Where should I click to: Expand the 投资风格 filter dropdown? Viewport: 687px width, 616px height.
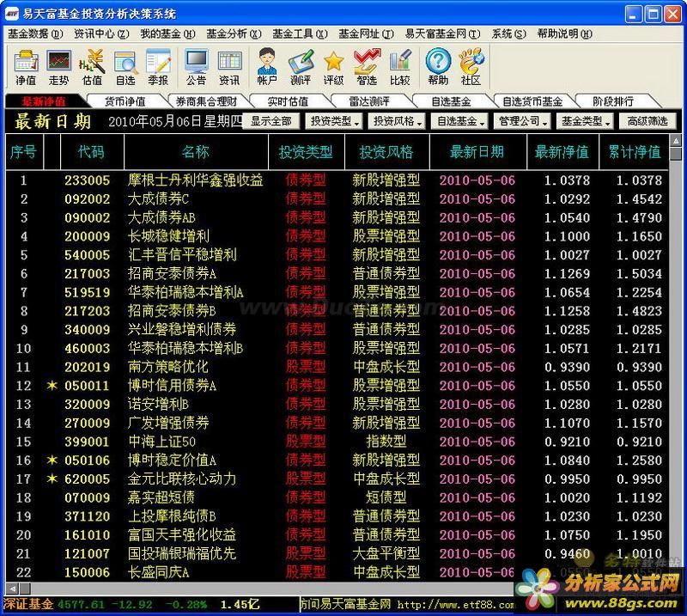[397, 121]
